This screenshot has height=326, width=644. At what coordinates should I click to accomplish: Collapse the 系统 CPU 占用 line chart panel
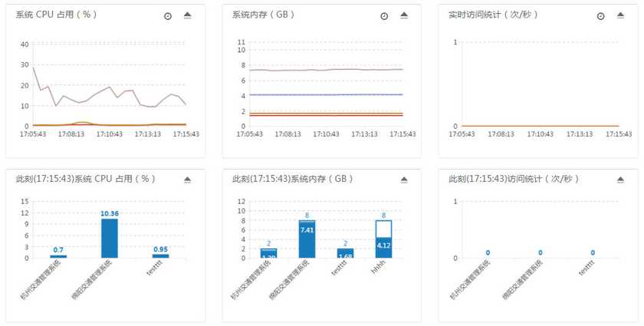tap(187, 15)
